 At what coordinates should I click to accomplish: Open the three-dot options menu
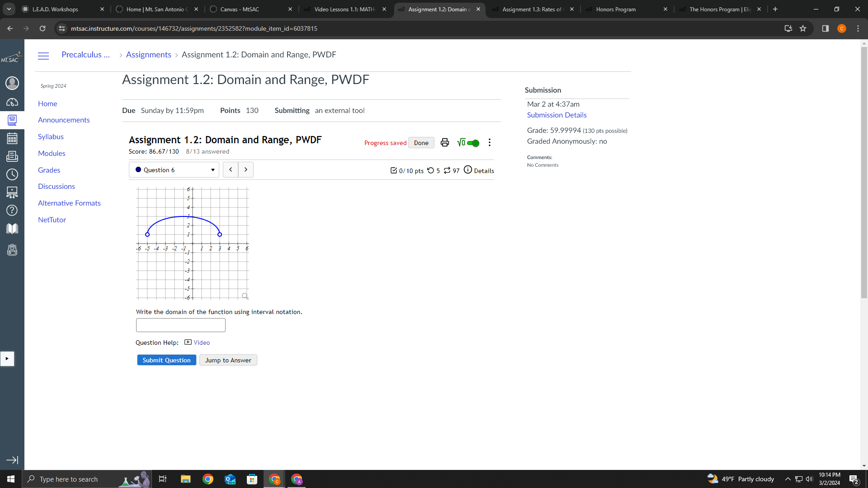click(489, 143)
